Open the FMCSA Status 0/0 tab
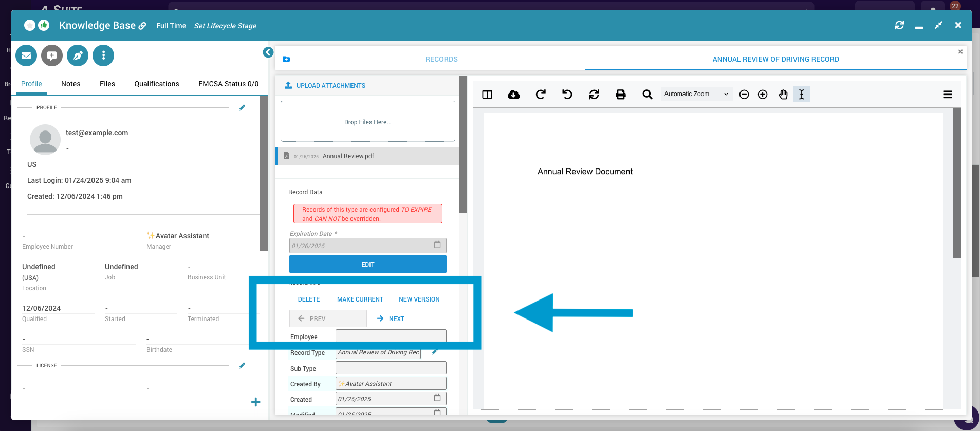This screenshot has height=431, width=980. tap(229, 84)
